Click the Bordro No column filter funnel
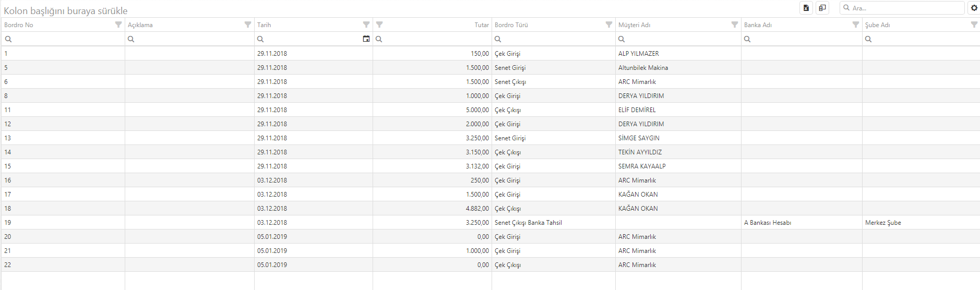This screenshot has width=980, height=290. coord(118,25)
